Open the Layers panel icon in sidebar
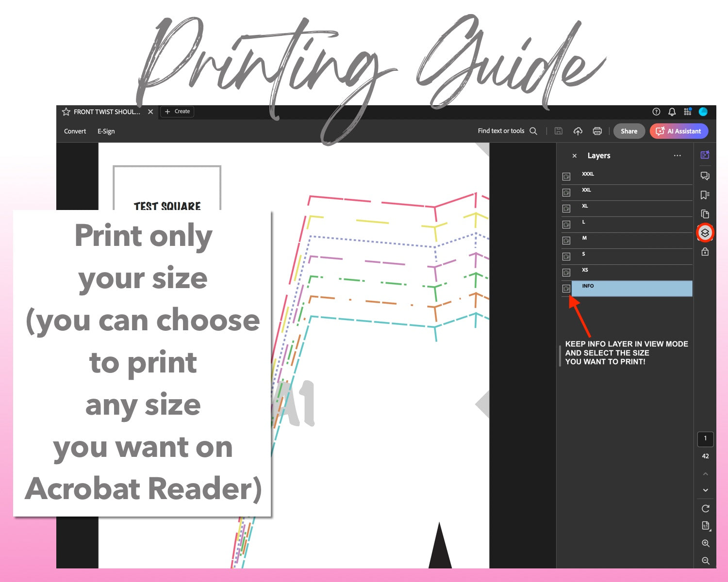Screen dimensions: 728x582 coord(705,233)
